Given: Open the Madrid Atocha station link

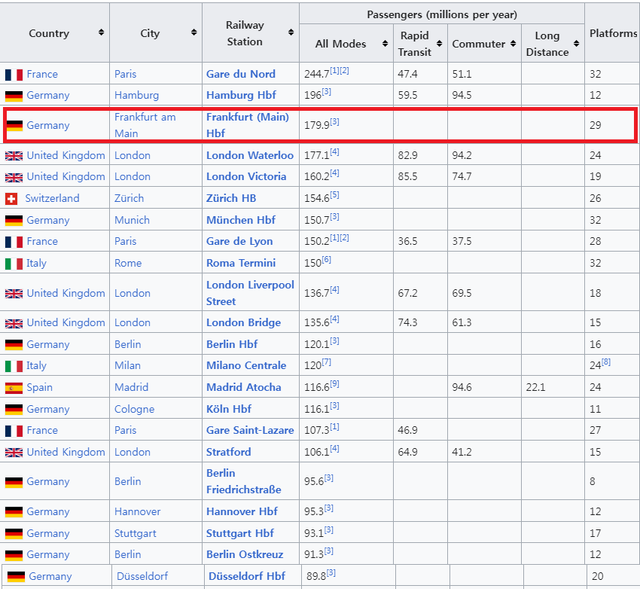Looking at the screenshot, I should pos(243,387).
